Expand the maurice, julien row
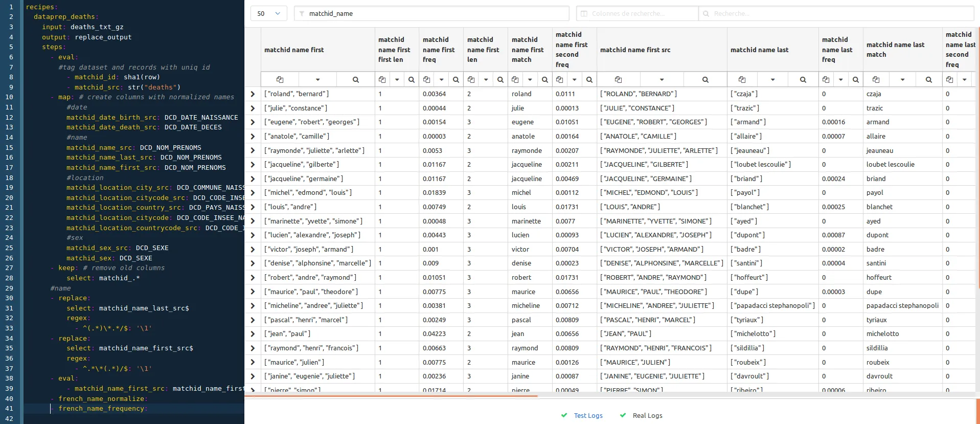This screenshot has width=980, height=424. pyautogui.click(x=253, y=362)
